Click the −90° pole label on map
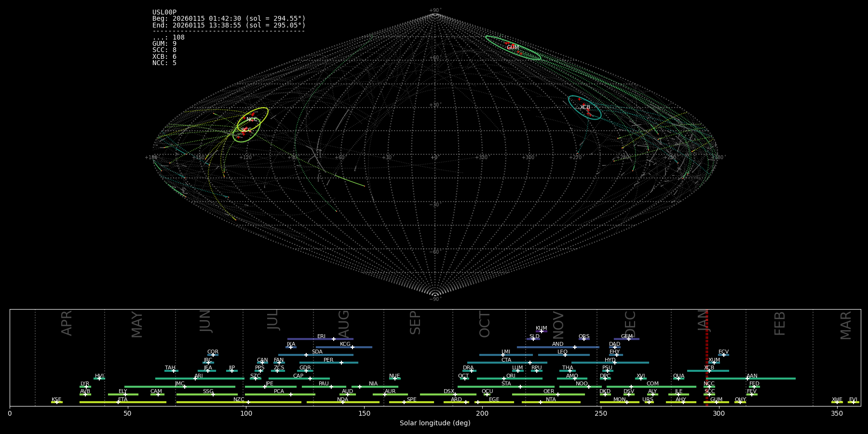Image resolution: width=868 pixels, height=434 pixels. (x=435, y=299)
